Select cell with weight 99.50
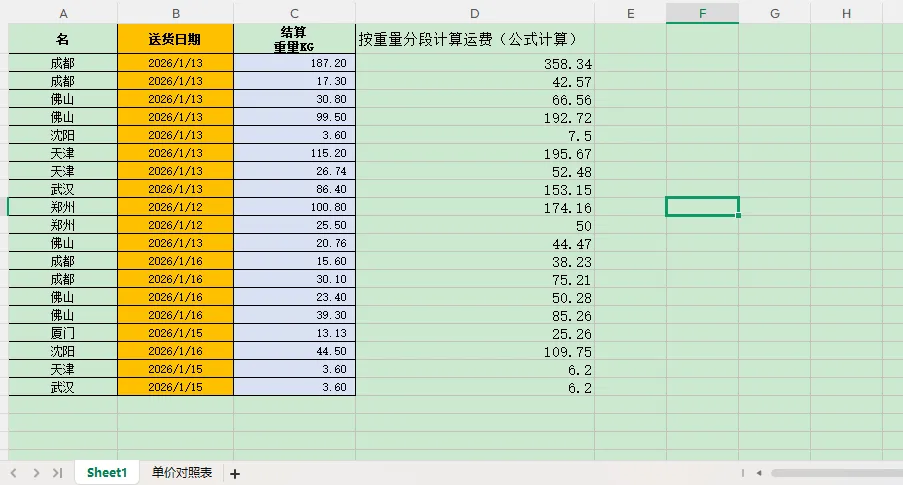The height and width of the screenshot is (485, 903). (x=294, y=117)
